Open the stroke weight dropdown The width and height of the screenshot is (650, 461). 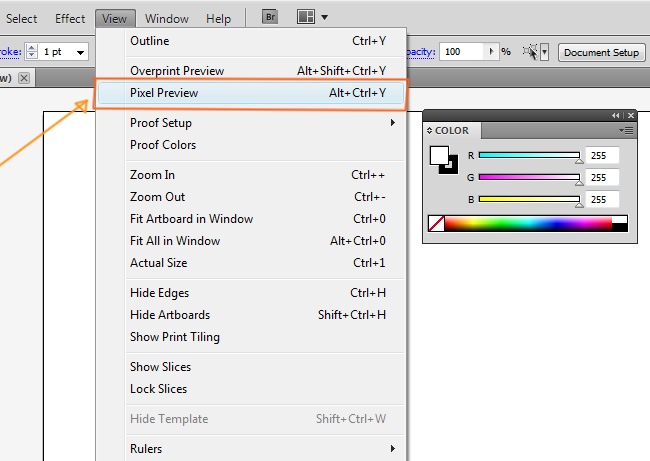tap(81, 51)
